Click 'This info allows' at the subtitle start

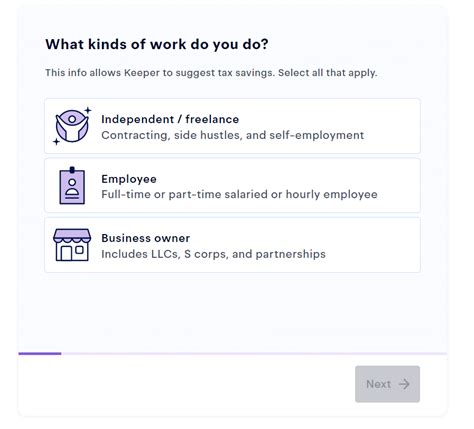tap(83, 73)
